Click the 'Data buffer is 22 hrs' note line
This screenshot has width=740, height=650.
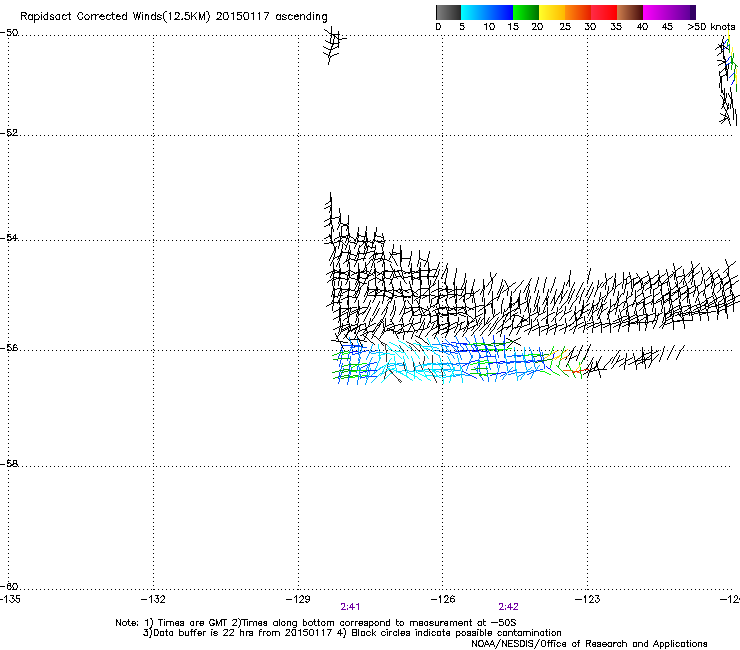352,633
